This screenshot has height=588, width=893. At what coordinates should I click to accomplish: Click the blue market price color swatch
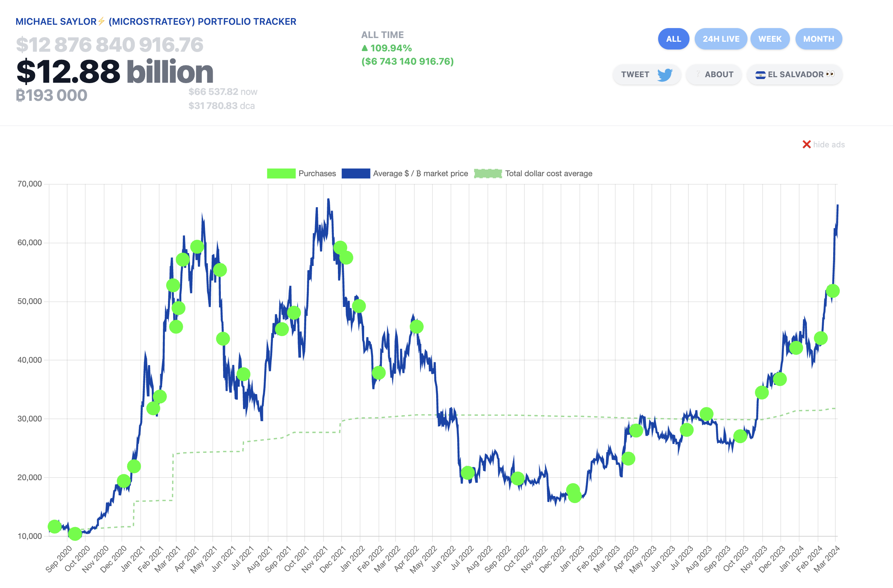click(355, 173)
